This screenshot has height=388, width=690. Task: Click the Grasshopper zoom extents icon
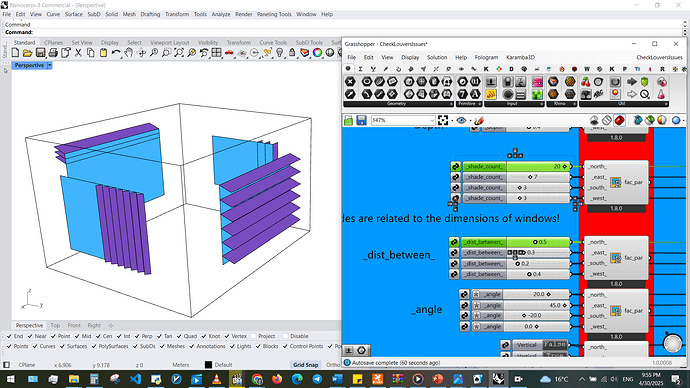[x=443, y=120]
